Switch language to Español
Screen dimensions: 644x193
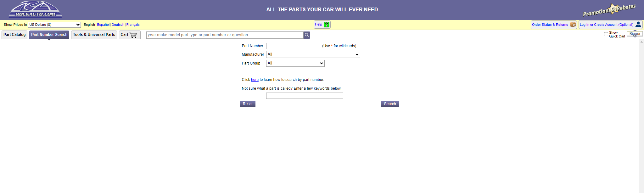point(103,25)
